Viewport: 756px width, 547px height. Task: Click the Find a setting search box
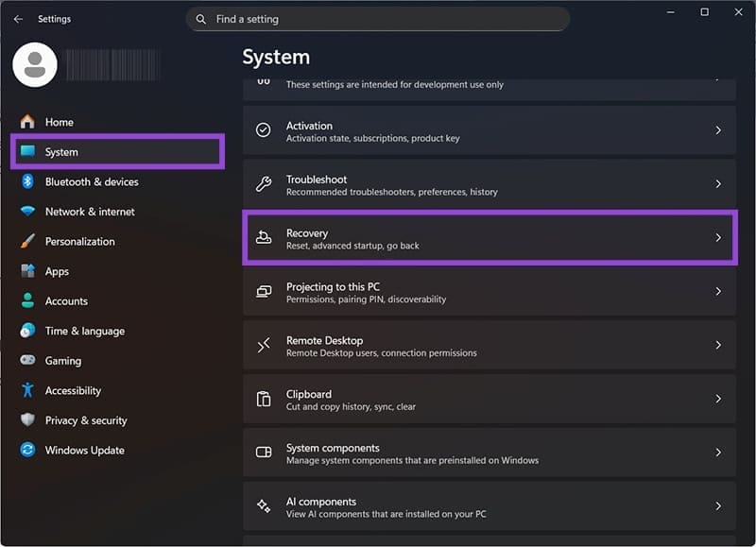click(387, 19)
